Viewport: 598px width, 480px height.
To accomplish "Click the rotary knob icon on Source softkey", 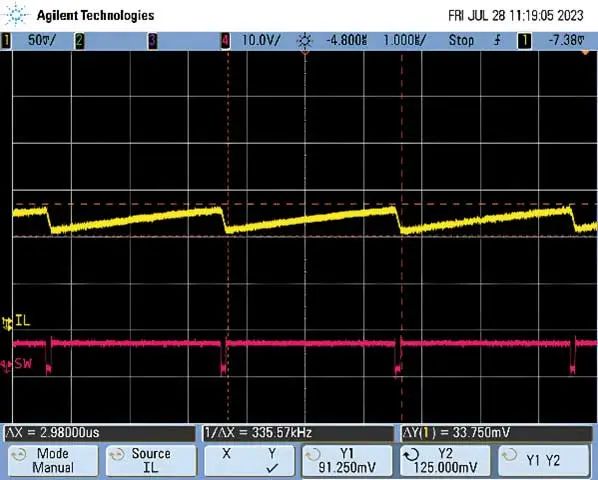I will [116, 454].
